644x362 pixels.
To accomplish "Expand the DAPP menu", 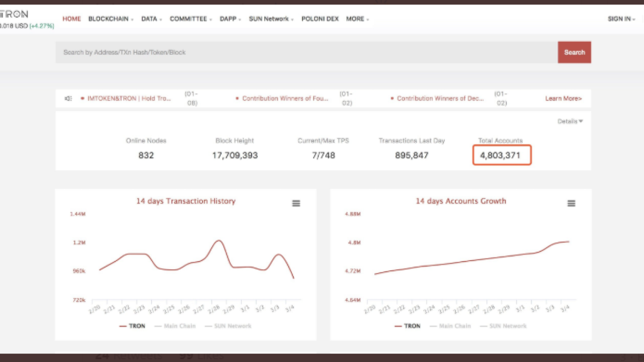I will (x=230, y=19).
